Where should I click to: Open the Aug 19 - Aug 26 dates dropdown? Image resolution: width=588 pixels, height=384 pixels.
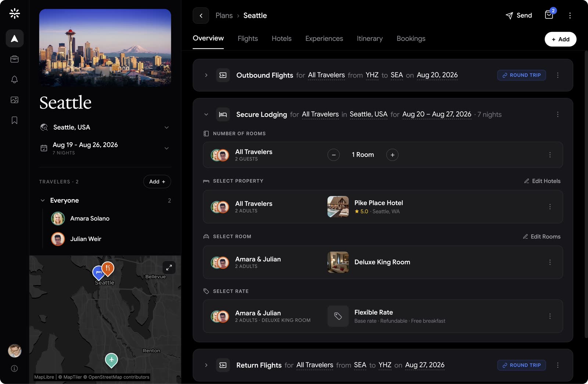point(105,148)
